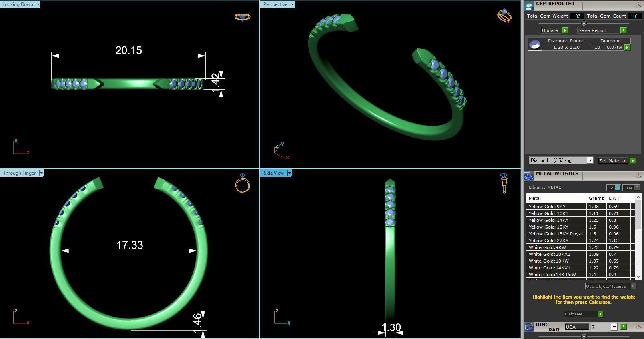
Task: Click the metal list scrollbar thumb
Action: pyautogui.click(x=638, y=214)
